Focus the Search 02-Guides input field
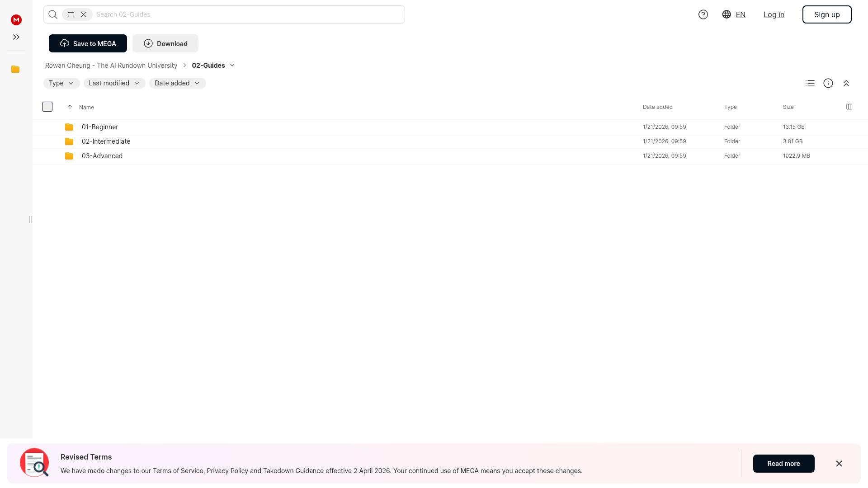868x488 pixels. [x=249, y=14]
